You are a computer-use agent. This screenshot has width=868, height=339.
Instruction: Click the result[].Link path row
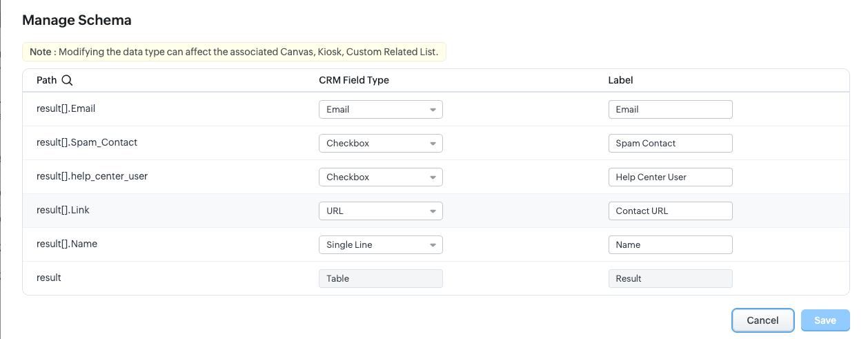(436, 211)
